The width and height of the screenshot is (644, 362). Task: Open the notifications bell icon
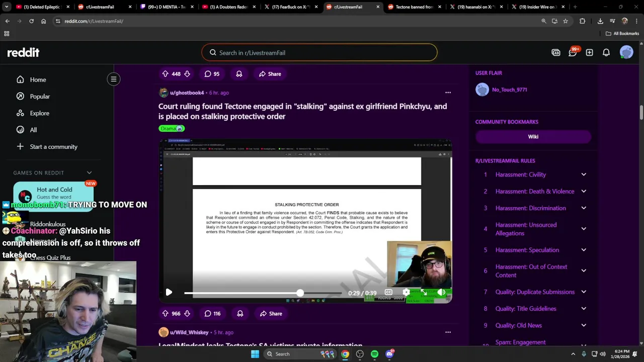[606, 53]
